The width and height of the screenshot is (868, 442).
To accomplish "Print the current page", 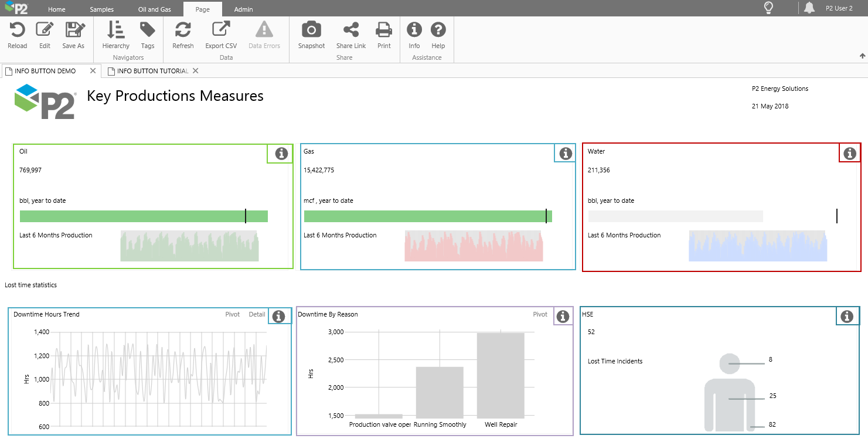I will pyautogui.click(x=384, y=30).
